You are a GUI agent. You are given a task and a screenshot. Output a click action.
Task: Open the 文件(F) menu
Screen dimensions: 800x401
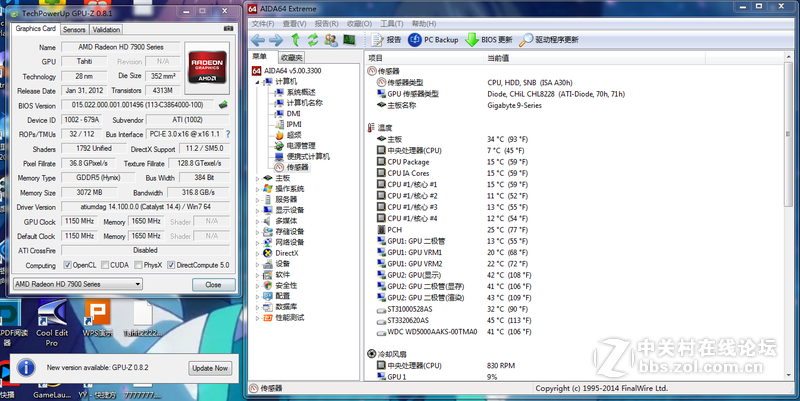[263, 23]
